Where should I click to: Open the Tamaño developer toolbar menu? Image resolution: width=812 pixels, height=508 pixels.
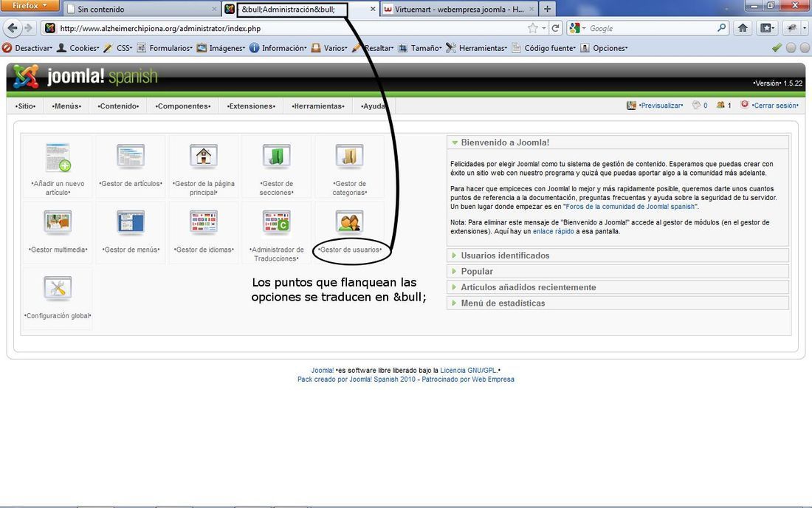[x=420, y=48]
